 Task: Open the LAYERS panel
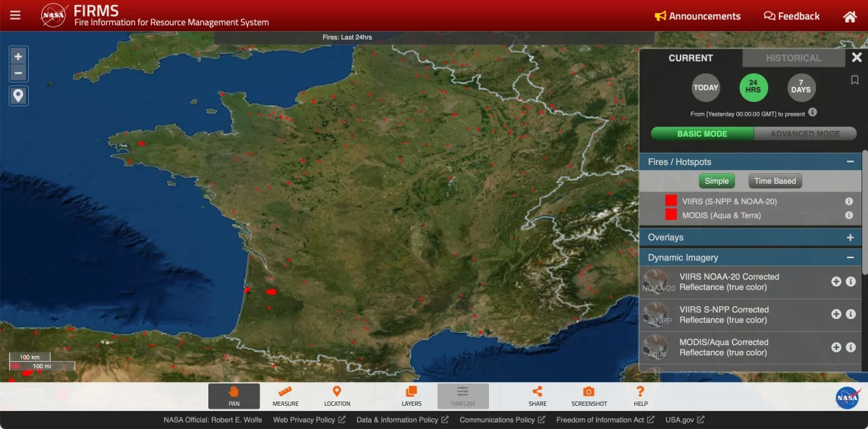tap(412, 396)
